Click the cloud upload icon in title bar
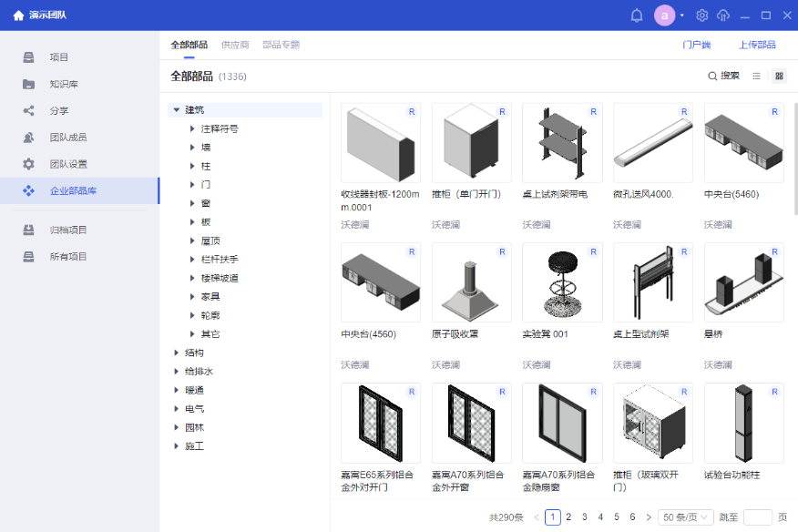 coord(723,15)
